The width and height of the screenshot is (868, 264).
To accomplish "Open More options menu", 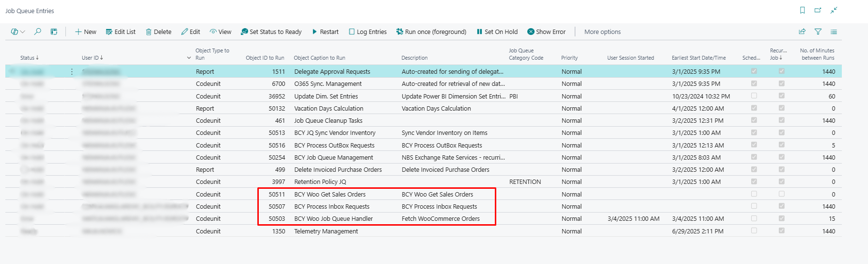I will [602, 32].
